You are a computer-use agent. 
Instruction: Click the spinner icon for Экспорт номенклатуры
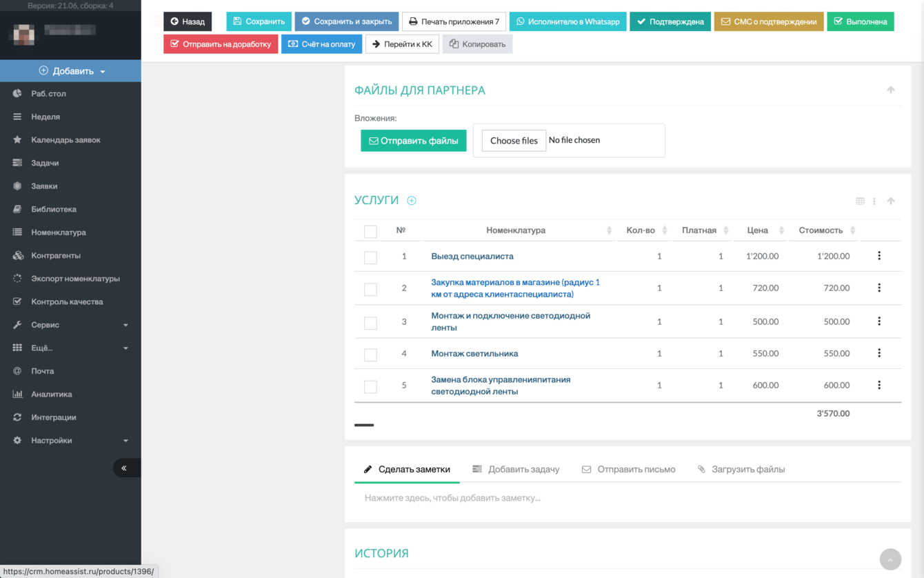tap(17, 279)
